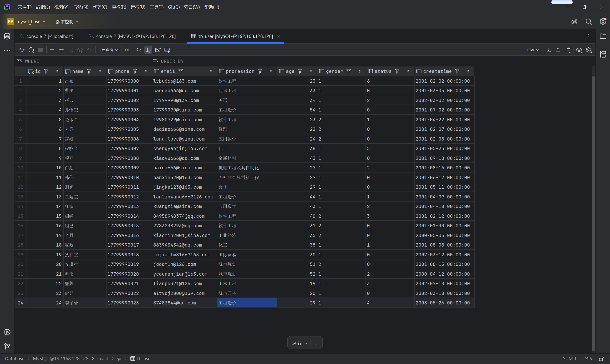Click the export data download icon
Viewport: 610px width, 364px height.
coord(549,50)
